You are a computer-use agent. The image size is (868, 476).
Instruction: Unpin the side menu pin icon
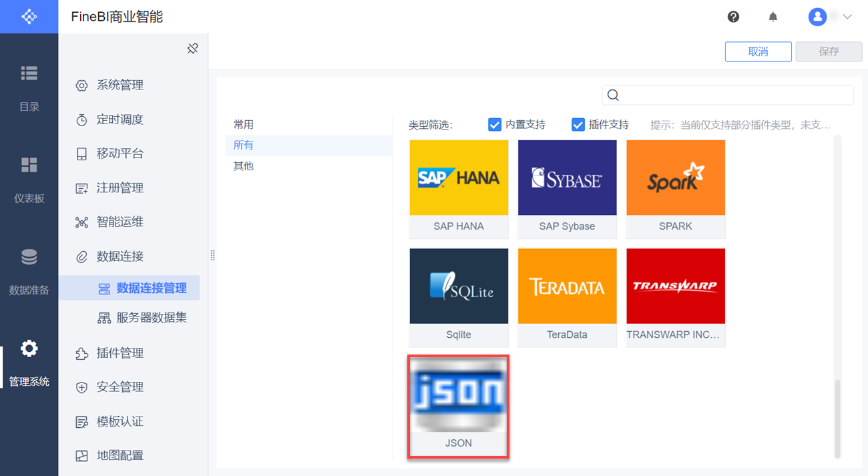coord(192,48)
